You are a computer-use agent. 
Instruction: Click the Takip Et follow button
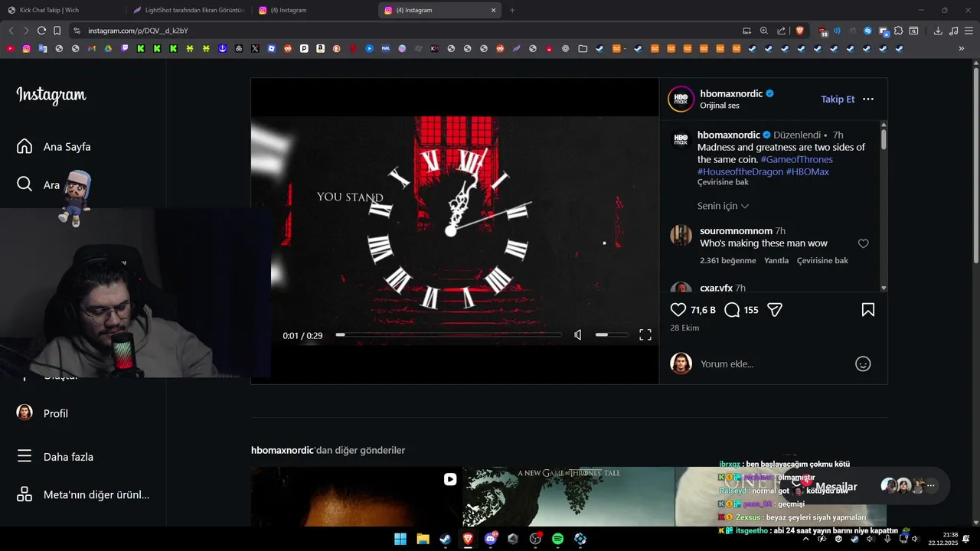(838, 99)
